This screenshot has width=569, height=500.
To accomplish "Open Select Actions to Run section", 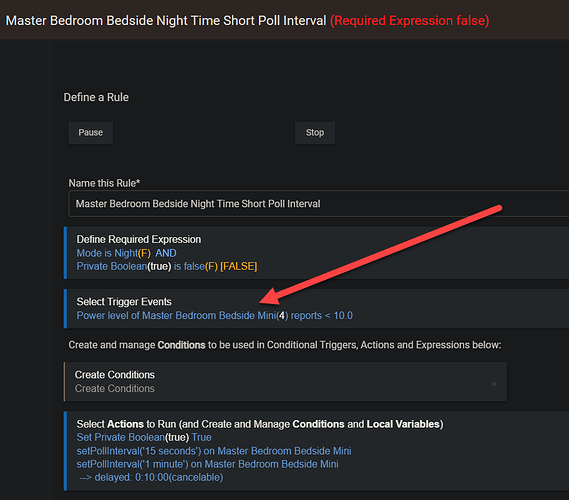I will point(260,424).
